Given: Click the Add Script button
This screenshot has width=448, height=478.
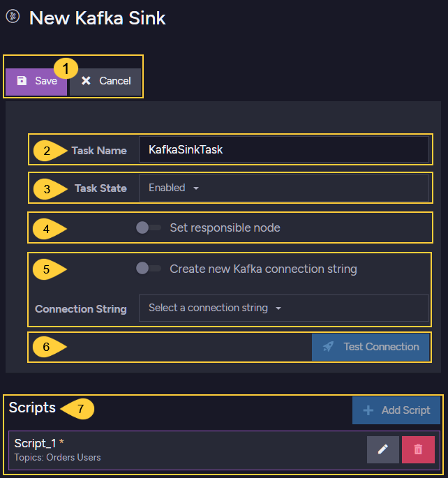Looking at the screenshot, I should tap(396, 410).
